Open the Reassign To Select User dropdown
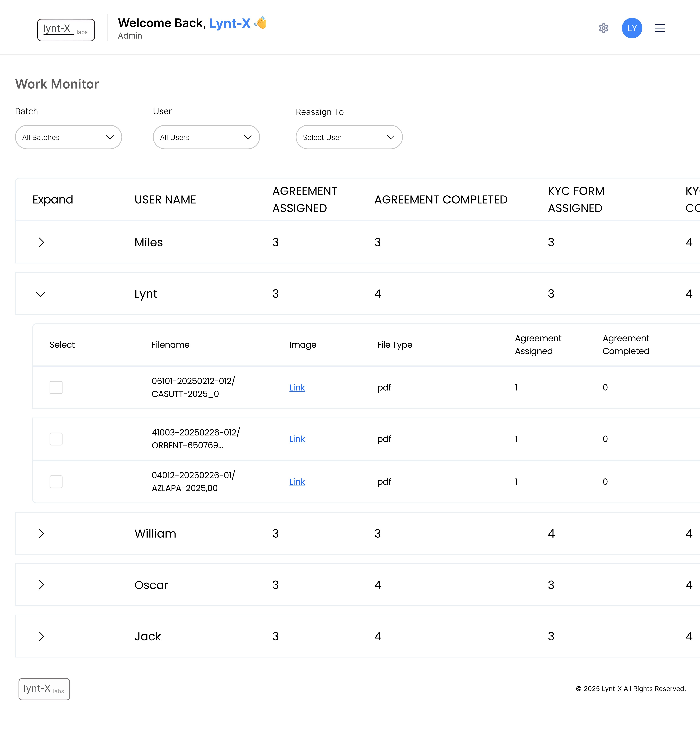This screenshot has height=731, width=700. [x=349, y=137]
